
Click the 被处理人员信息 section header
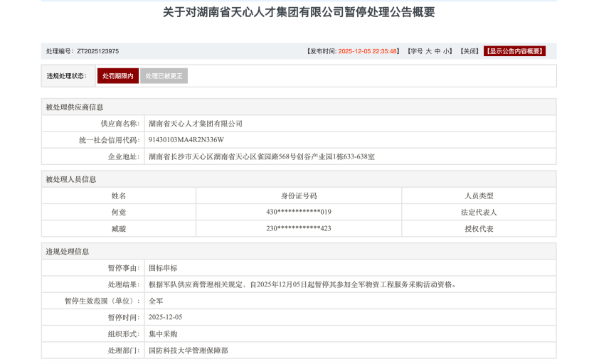coord(71,179)
